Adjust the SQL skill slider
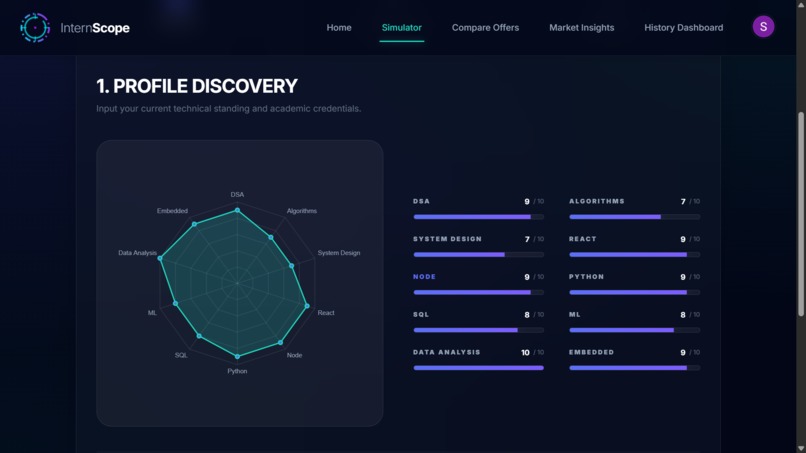The width and height of the screenshot is (806, 453). [479, 330]
